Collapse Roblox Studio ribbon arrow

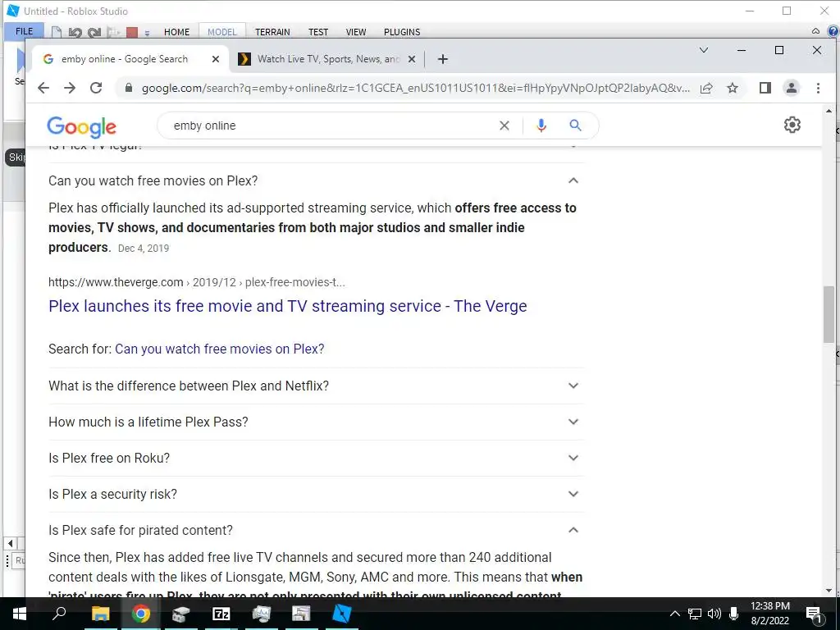(x=815, y=31)
